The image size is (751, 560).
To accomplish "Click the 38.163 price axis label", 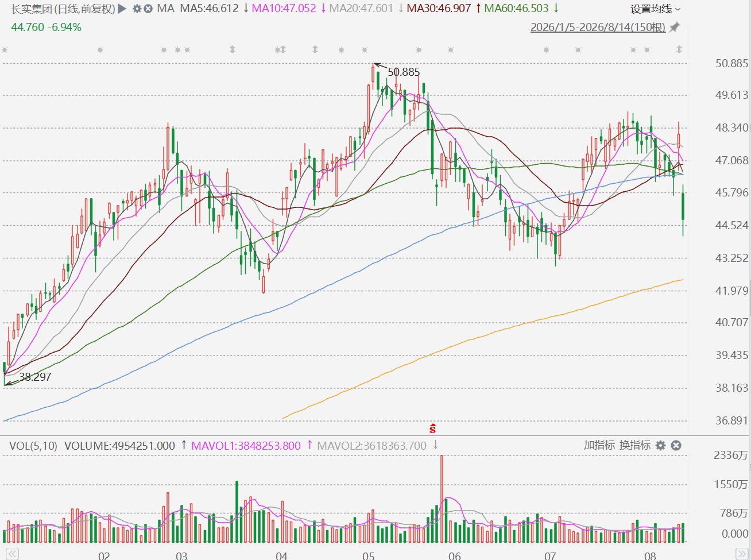I will (x=732, y=388).
